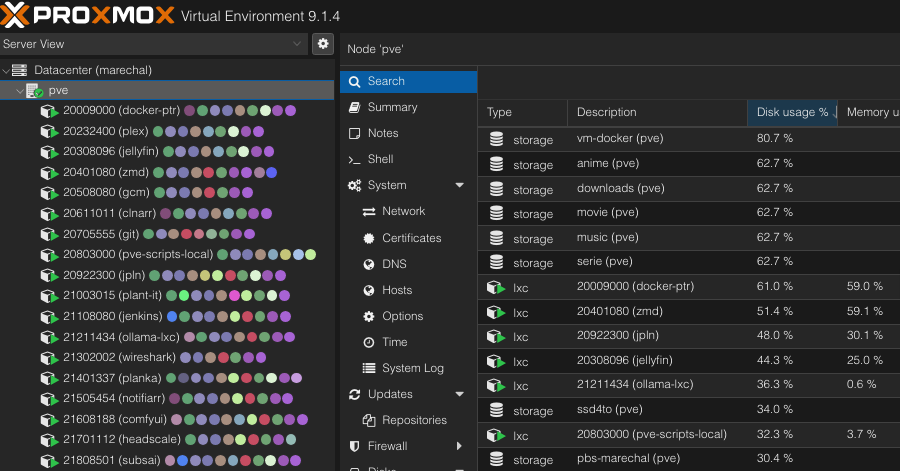Click the Firewall shield icon
The image size is (900, 471).
click(354, 446)
